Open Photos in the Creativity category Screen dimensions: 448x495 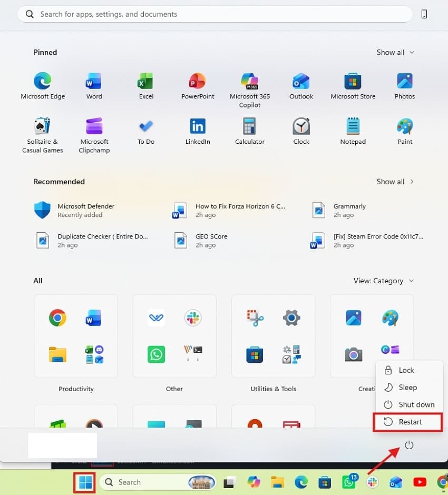click(x=353, y=318)
